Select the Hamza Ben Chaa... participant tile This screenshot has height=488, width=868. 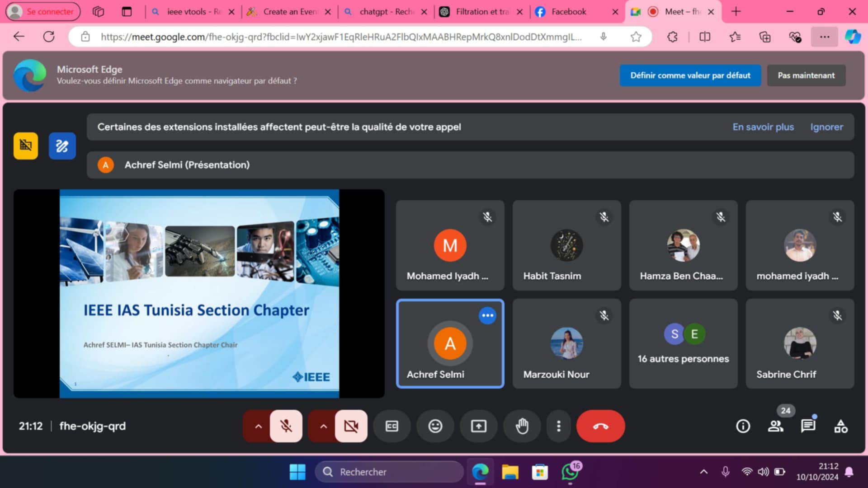tap(683, 245)
